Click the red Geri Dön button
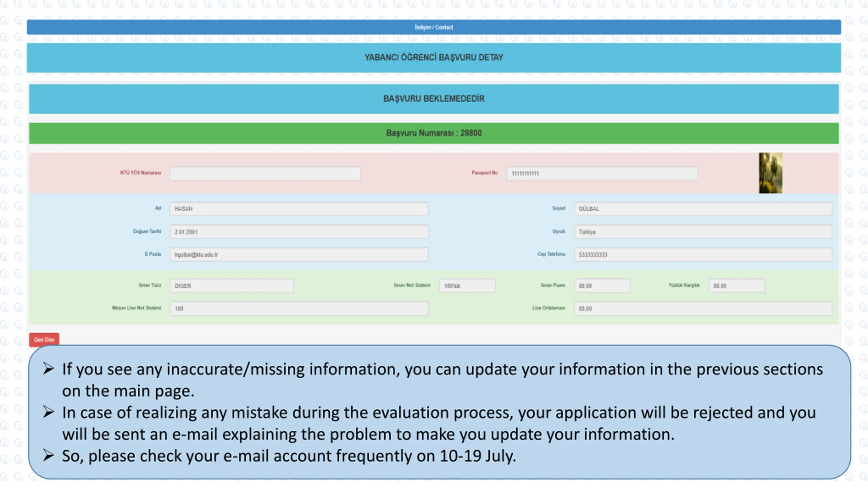 click(x=44, y=340)
